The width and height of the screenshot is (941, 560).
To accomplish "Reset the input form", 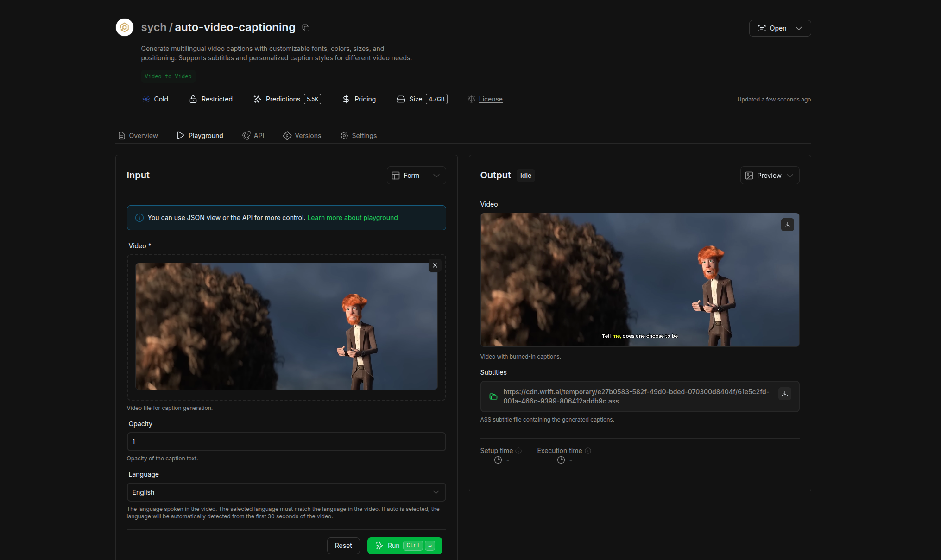I will coord(343,546).
